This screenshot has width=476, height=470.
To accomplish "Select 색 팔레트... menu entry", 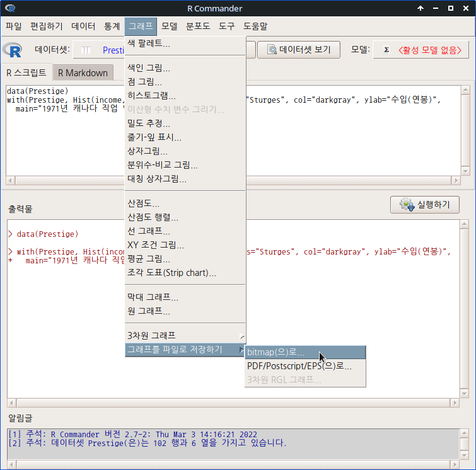I will coord(185,43).
